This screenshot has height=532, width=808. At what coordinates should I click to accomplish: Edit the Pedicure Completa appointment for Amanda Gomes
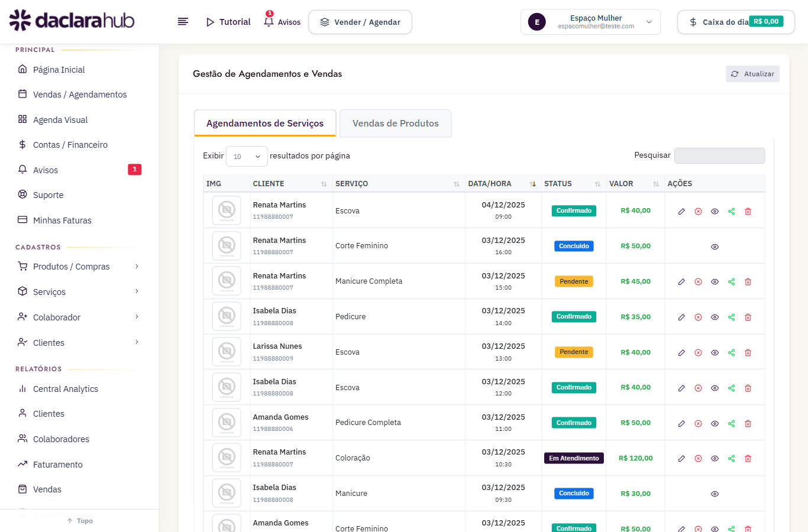[681, 424]
